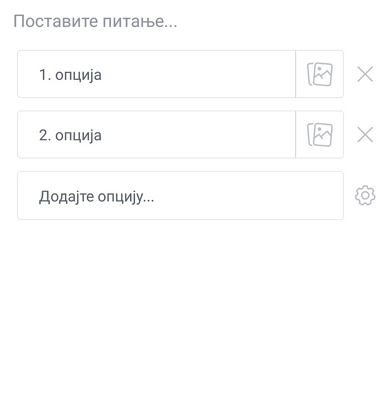This screenshot has width=389, height=400.
Task: Delete second poll option with its X
Action: pos(365,135)
